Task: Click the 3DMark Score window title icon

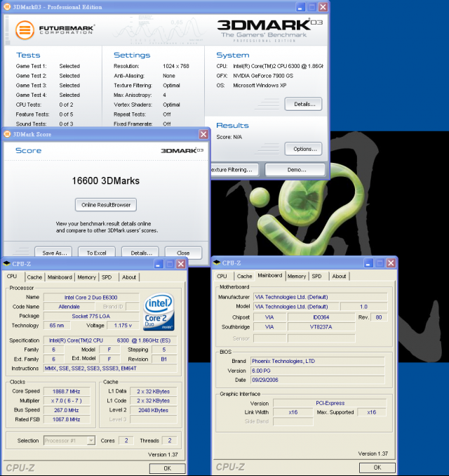Action: pyautogui.click(x=7, y=134)
